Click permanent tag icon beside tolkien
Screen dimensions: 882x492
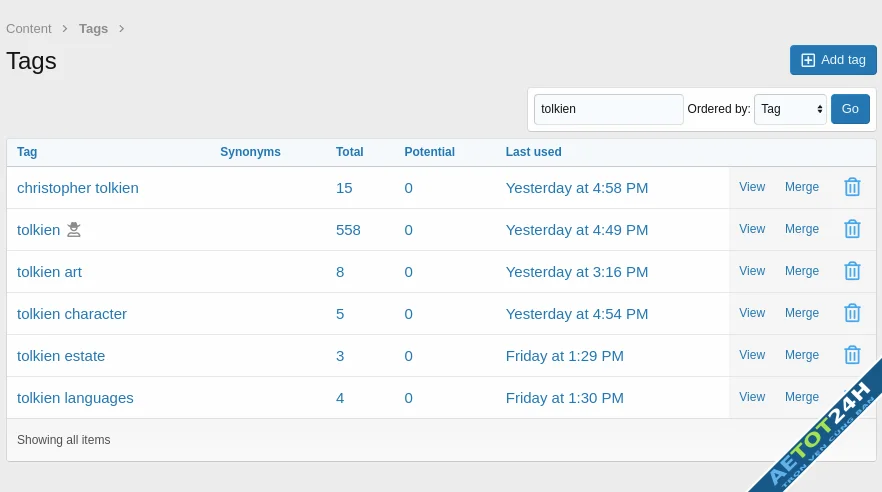pos(74,230)
